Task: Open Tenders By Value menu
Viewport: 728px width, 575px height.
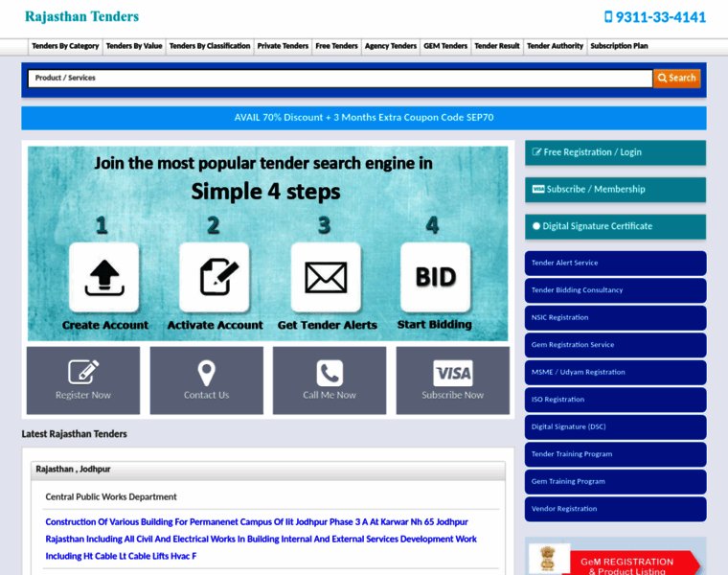Action: point(134,46)
